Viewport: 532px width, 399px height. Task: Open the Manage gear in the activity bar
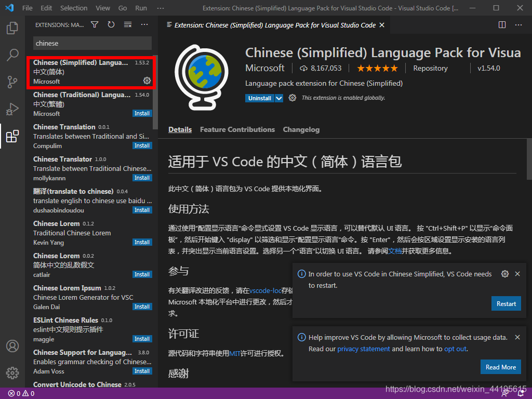click(12, 372)
